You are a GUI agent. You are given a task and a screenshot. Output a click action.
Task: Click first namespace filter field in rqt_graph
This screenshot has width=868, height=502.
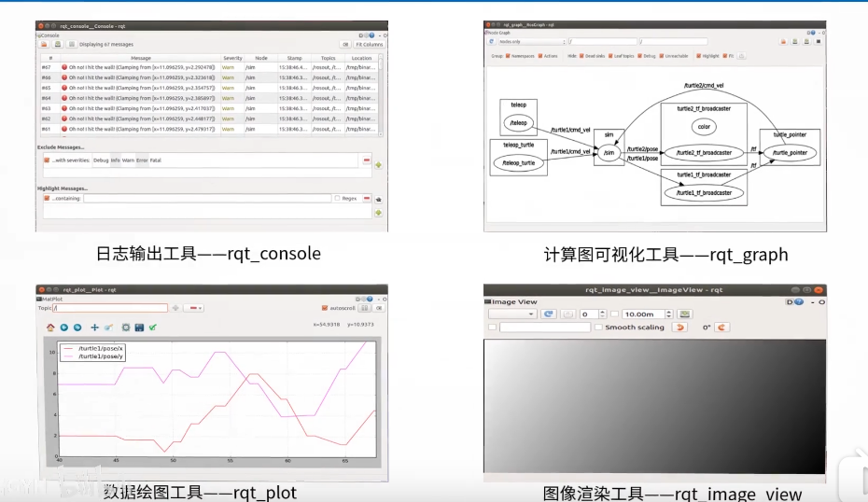pyautogui.click(x=602, y=41)
